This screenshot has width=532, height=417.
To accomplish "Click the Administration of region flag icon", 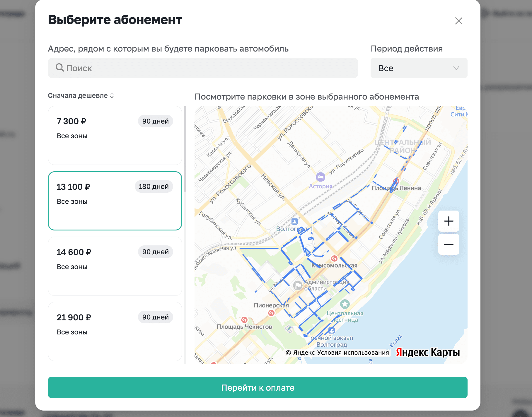I will (298, 285).
